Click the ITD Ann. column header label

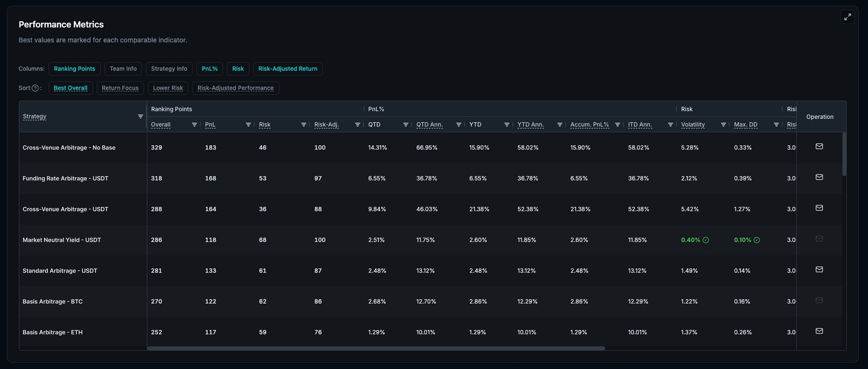pos(640,124)
